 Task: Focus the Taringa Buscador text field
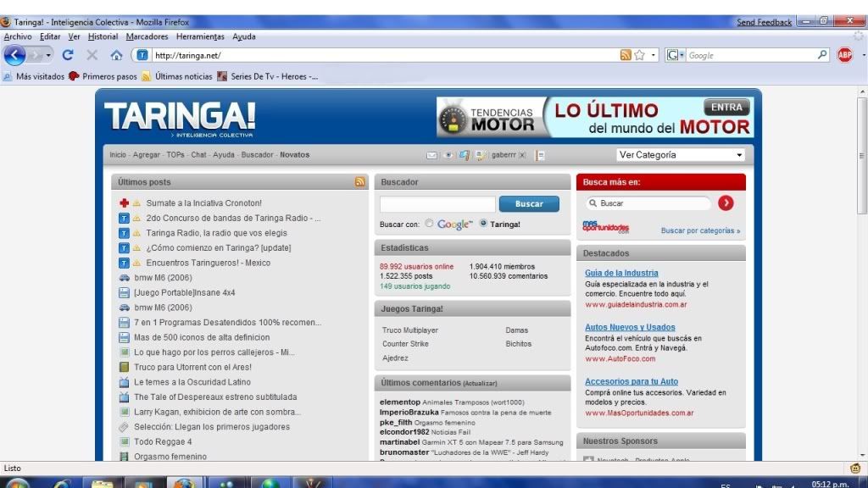pyautogui.click(x=437, y=203)
